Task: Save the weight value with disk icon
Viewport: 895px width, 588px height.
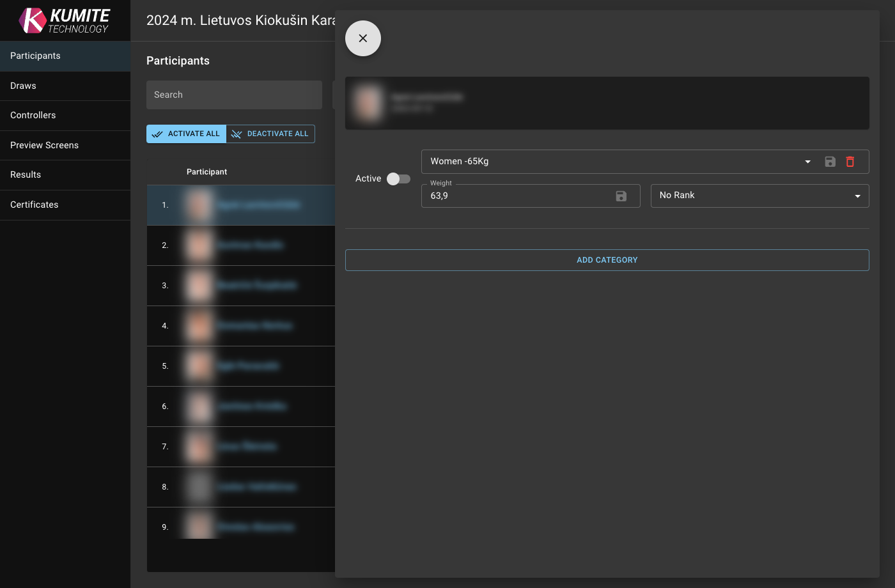Action: coord(621,196)
